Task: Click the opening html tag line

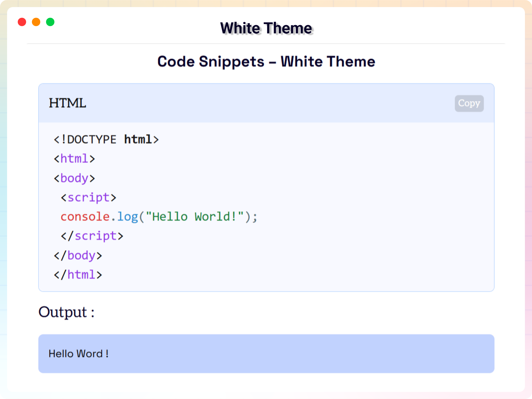Action: tap(74, 159)
